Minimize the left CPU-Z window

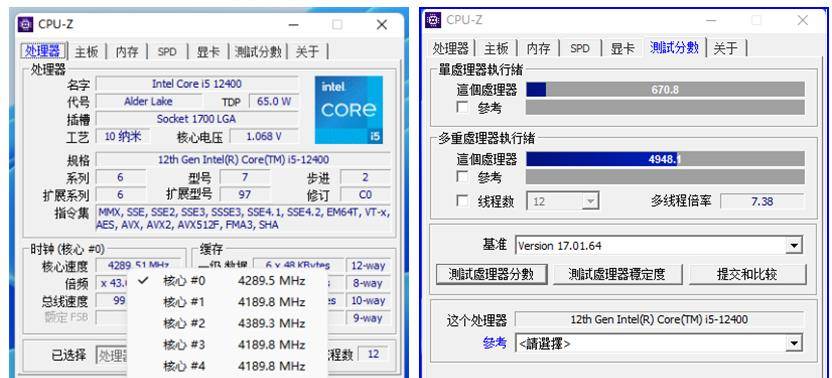tap(293, 24)
